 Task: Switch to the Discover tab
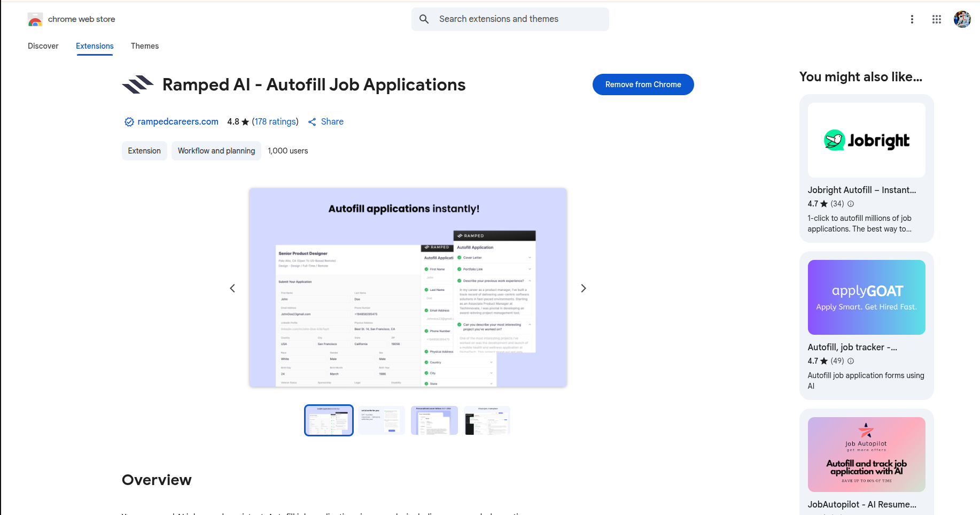click(x=43, y=46)
